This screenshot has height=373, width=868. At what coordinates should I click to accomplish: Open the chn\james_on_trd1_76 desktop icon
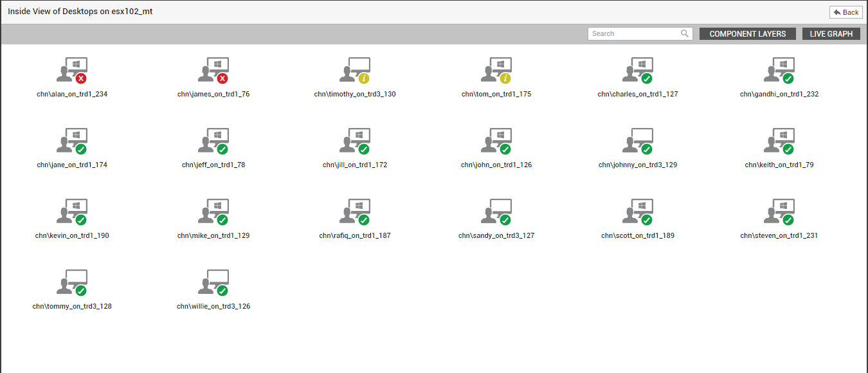coord(213,71)
